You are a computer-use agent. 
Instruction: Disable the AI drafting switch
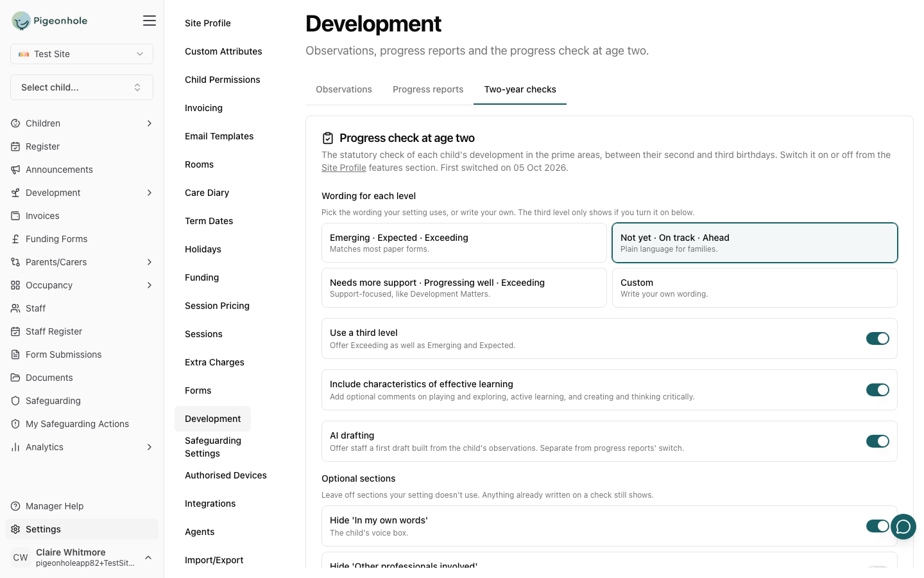(878, 441)
